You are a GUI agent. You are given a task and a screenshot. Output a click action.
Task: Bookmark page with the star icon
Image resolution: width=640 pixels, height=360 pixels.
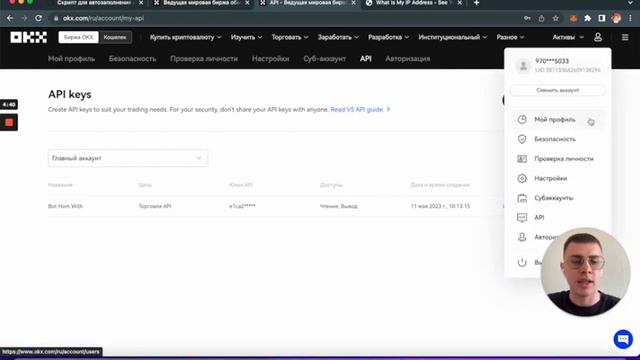(x=556, y=18)
